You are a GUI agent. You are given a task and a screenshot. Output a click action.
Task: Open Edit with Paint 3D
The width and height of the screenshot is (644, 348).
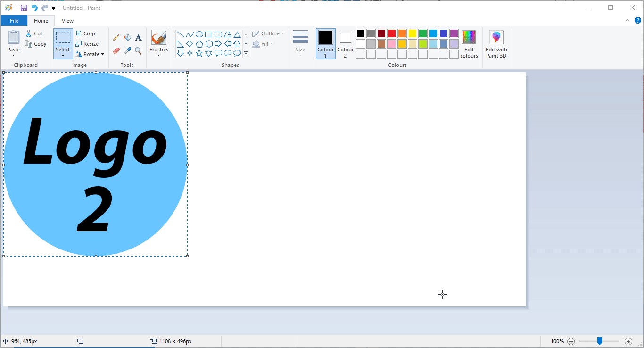(x=496, y=44)
